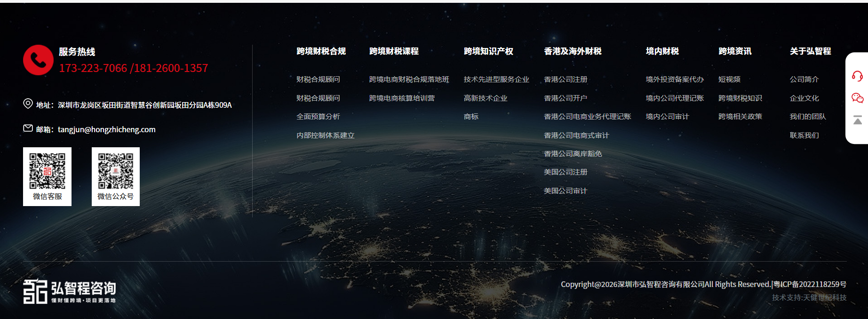Click the first 财税合规顾问 link
The image size is (868, 319).
(x=318, y=80)
